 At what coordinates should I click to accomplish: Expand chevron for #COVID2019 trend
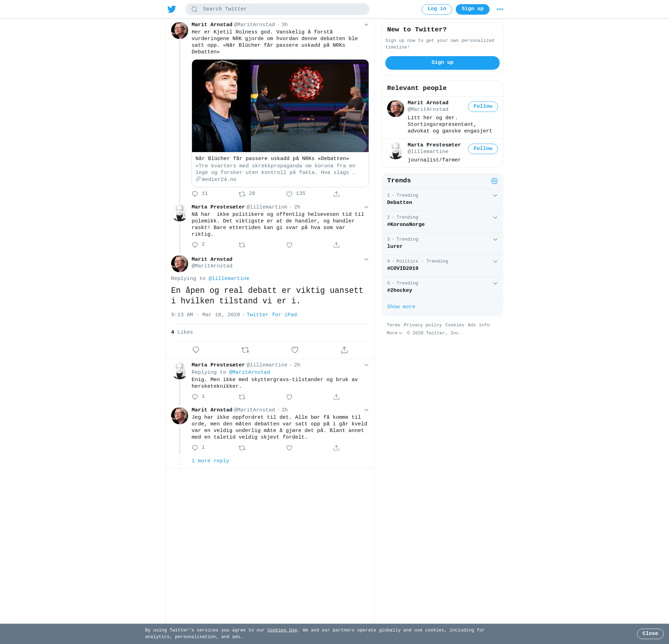[x=495, y=262]
